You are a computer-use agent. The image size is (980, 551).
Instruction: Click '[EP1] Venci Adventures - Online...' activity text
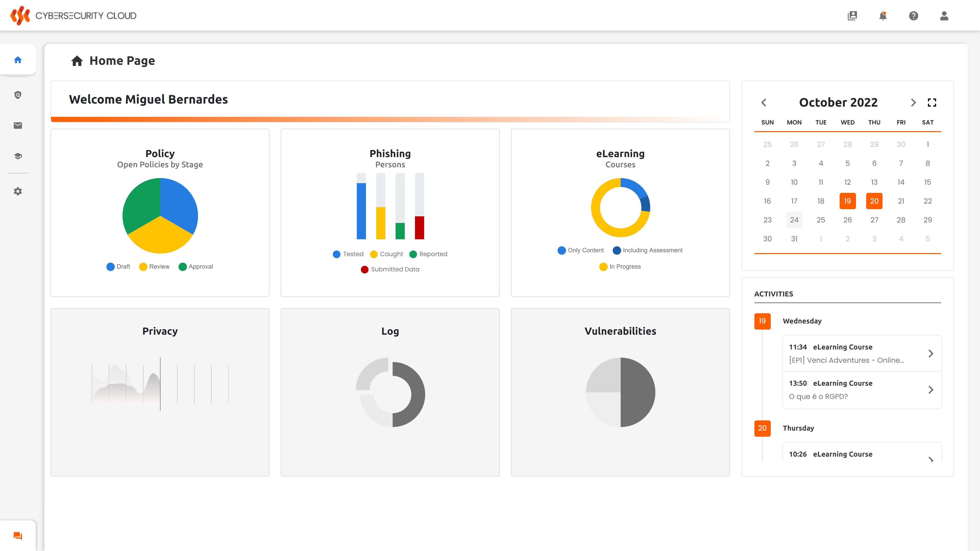pyautogui.click(x=846, y=360)
